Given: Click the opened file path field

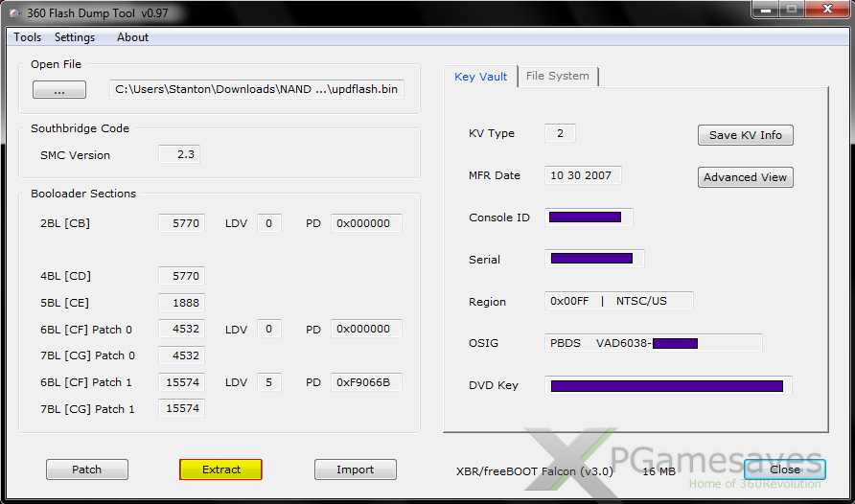Looking at the screenshot, I should click(256, 90).
